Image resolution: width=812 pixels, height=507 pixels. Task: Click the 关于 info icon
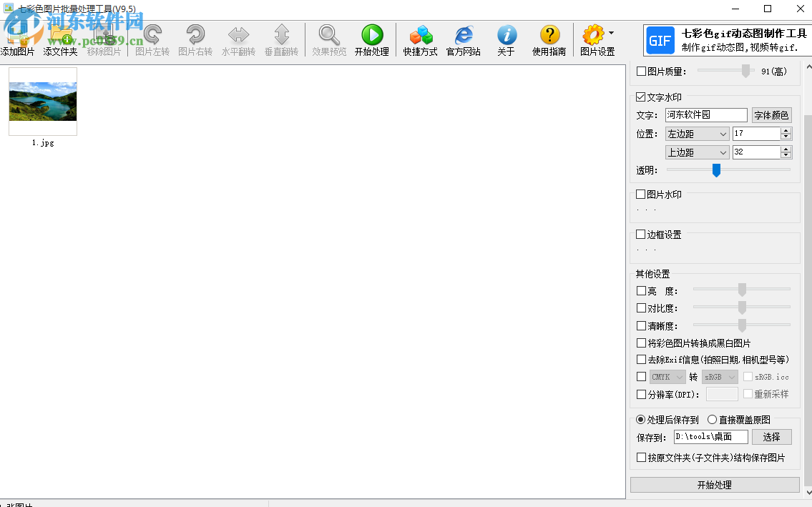tap(507, 35)
